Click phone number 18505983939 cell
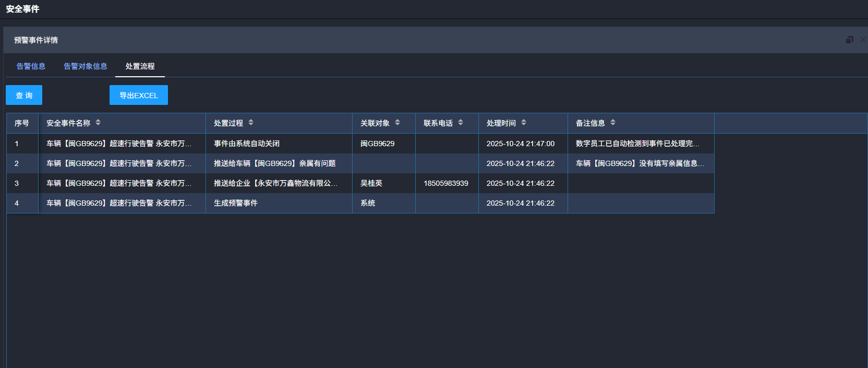868x368 pixels. coord(446,183)
